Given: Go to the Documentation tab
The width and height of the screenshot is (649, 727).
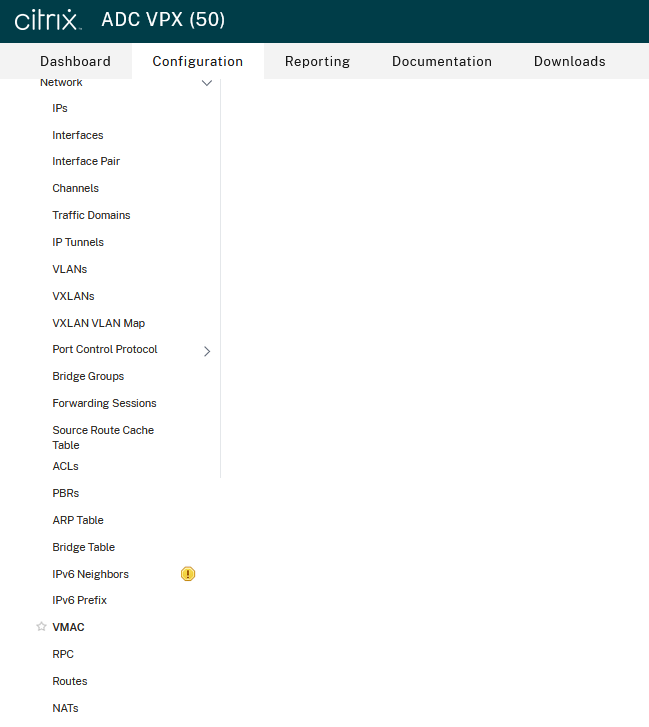Looking at the screenshot, I should [x=442, y=61].
